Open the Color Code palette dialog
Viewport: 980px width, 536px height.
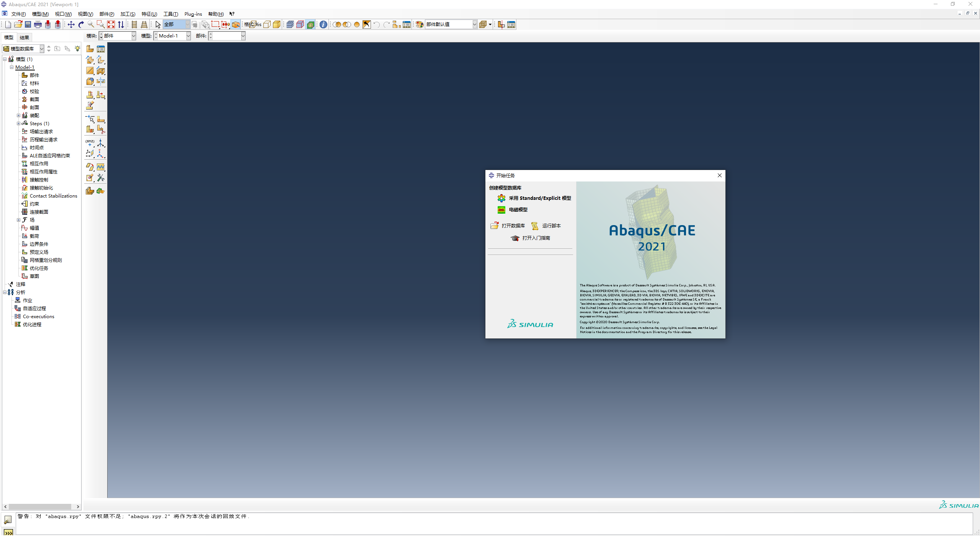pos(419,24)
